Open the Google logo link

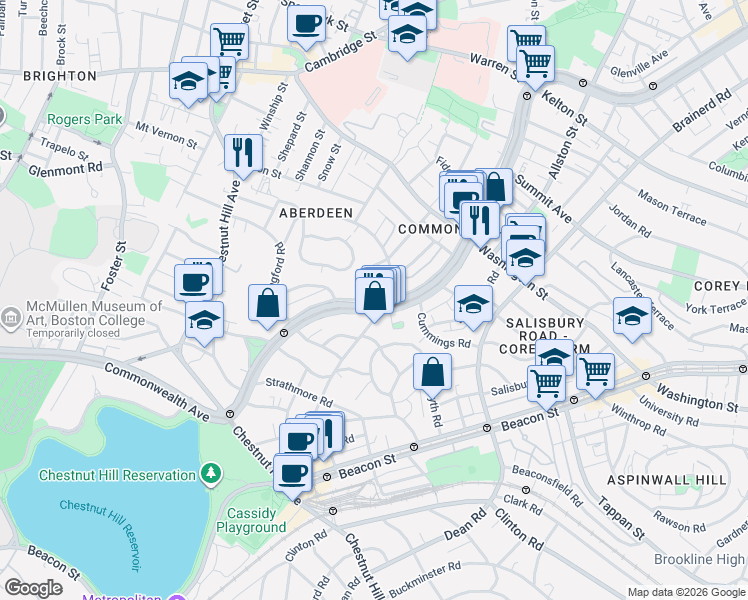point(33,588)
